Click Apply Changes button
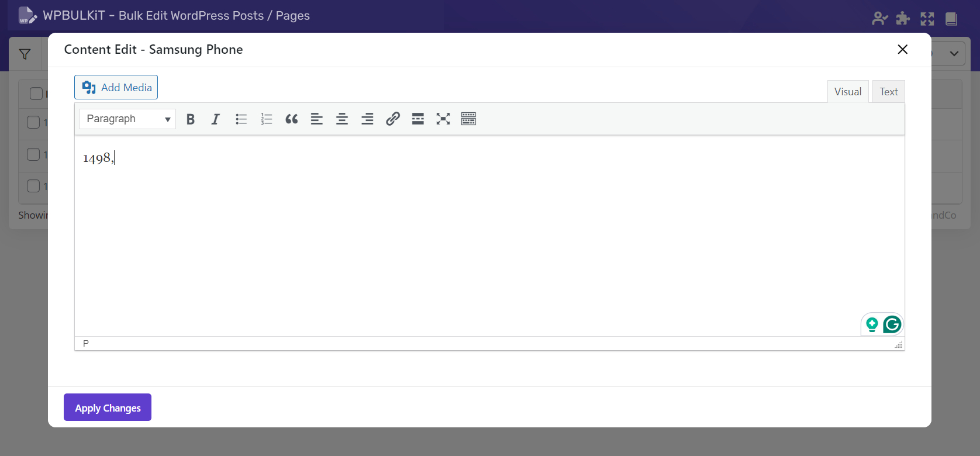Image resolution: width=980 pixels, height=456 pixels. [108, 407]
